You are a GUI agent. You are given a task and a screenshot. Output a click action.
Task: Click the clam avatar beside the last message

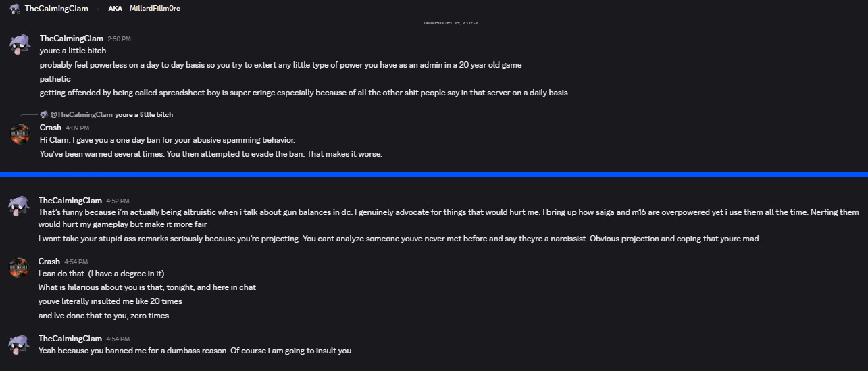(x=18, y=344)
